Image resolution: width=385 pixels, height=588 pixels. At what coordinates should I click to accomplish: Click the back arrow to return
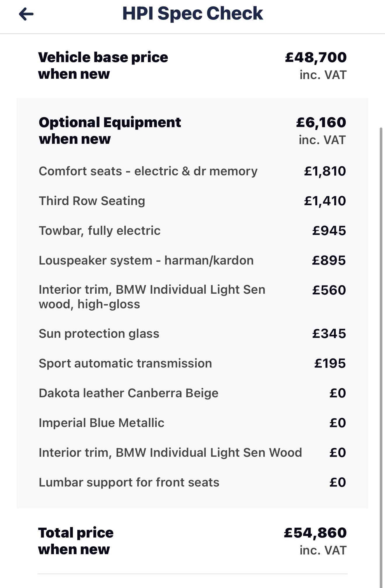pos(26,13)
